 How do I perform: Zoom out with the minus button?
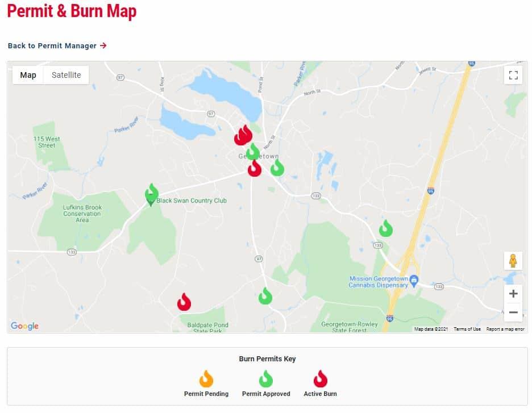point(513,312)
